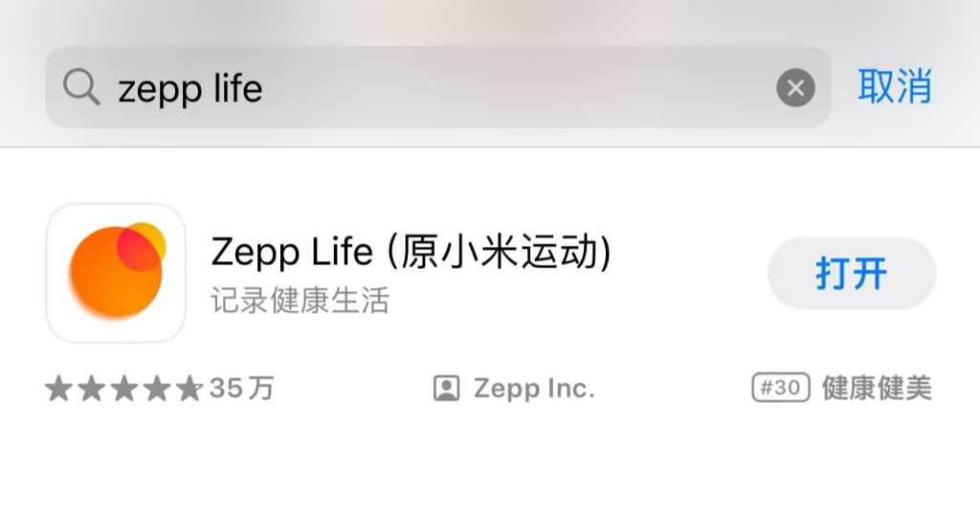Tap 原小米运动 text in the app title
The width and height of the screenshot is (980, 515).
(499, 252)
